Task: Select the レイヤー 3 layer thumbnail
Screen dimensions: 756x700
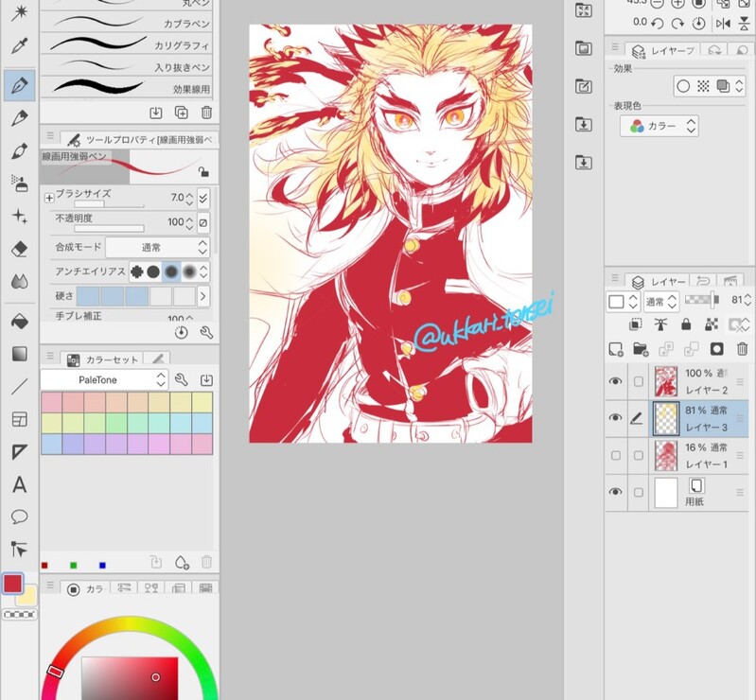Action: (x=666, y=418)
